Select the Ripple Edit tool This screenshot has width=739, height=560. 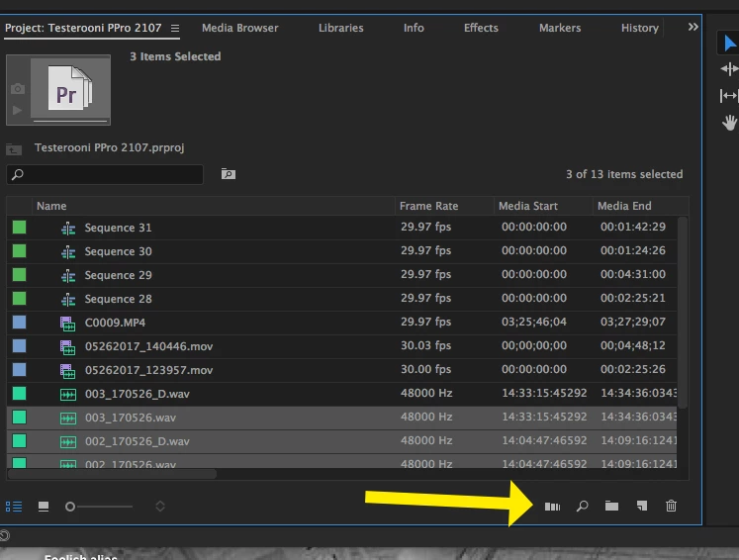point(729,69)
